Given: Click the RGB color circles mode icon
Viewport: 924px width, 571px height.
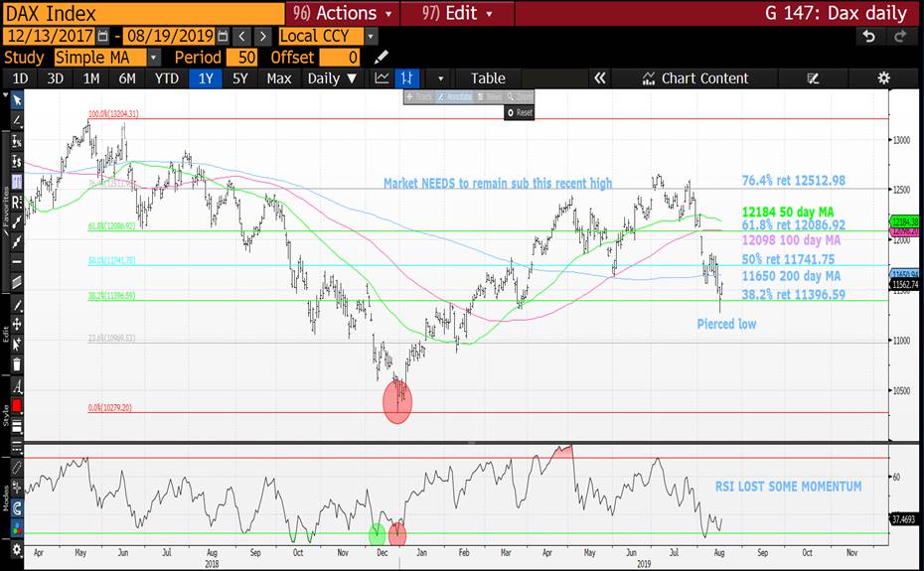Looking at the screenshot, I should (17, 528).
